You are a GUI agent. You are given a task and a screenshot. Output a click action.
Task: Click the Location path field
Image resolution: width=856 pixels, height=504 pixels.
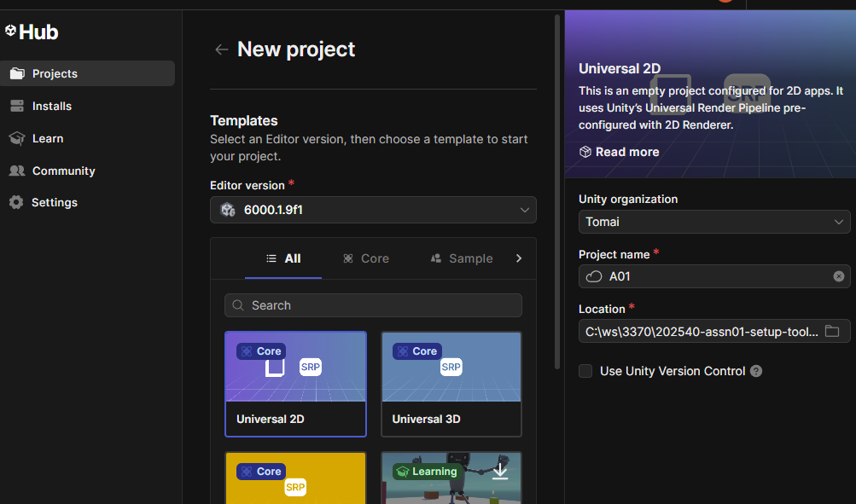[714, 331]
